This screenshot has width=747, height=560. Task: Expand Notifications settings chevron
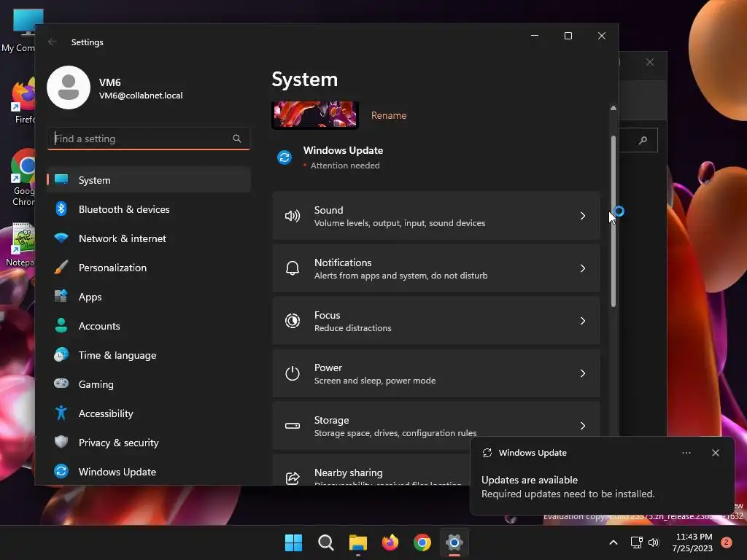point(583,268)
